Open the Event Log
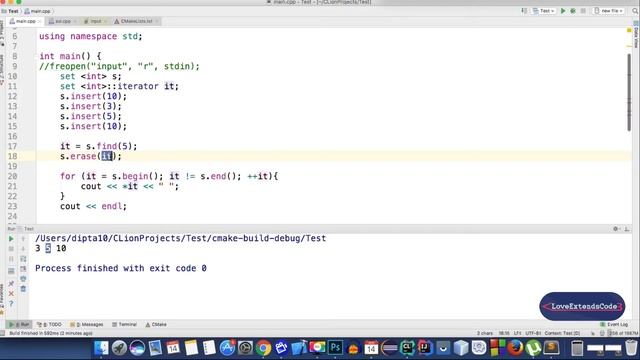 (x=614, y=324)
